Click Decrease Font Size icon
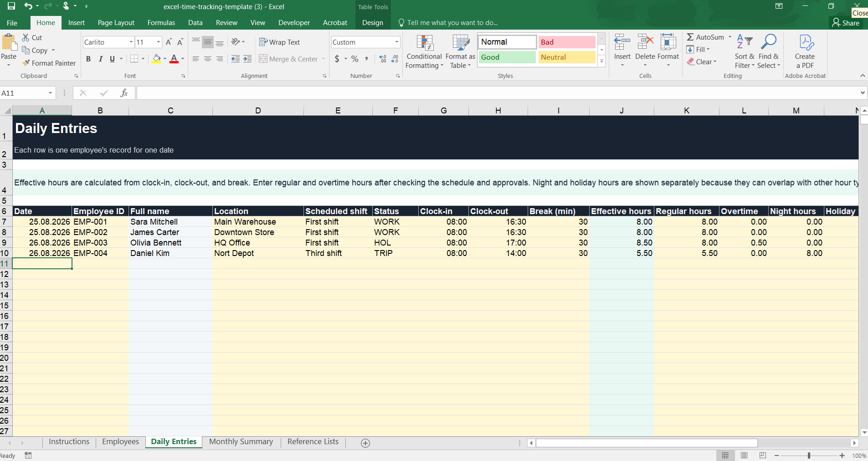Viewport: 868px width, 461px height. click(x=180, y=42)
